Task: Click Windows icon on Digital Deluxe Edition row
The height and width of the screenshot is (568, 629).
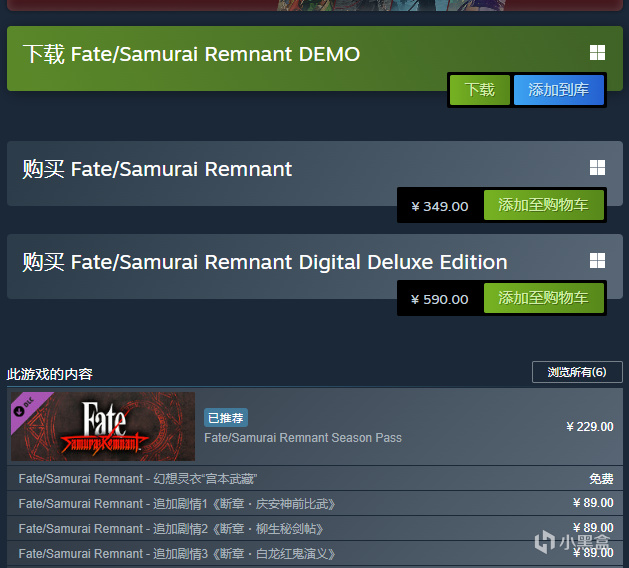Action: pos(597,261)
